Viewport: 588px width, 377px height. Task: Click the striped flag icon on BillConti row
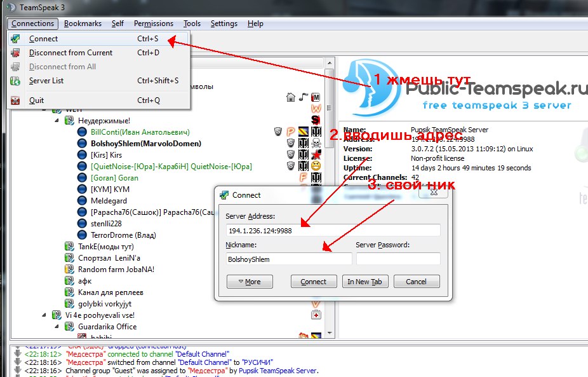pos(304,132)
